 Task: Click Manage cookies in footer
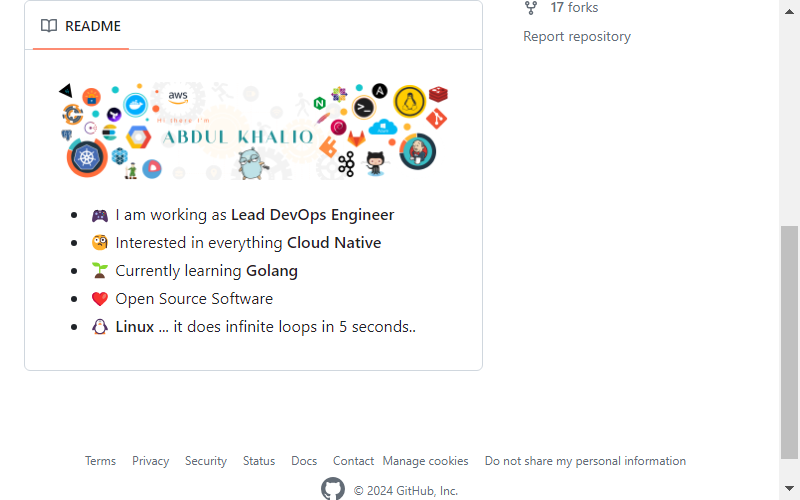pyautogui.click(x=426, y=461)
